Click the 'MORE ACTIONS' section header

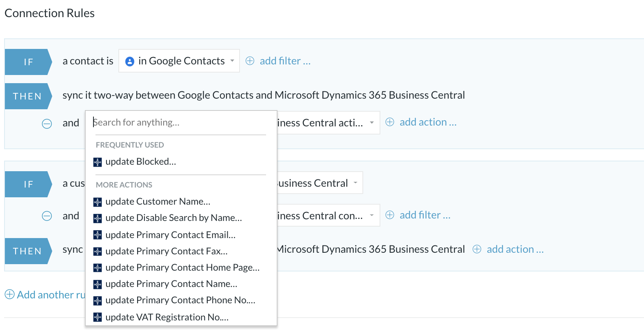click(x=124, y=185)
